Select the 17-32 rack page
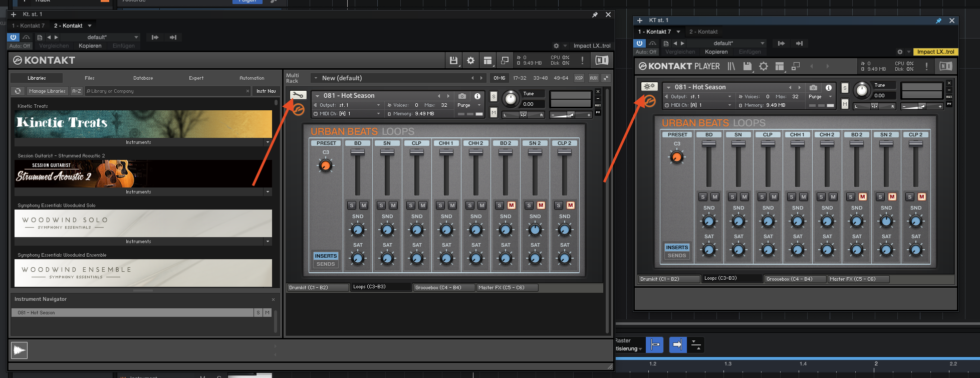Screen dimensions: 980x378 tap(520, 78)
